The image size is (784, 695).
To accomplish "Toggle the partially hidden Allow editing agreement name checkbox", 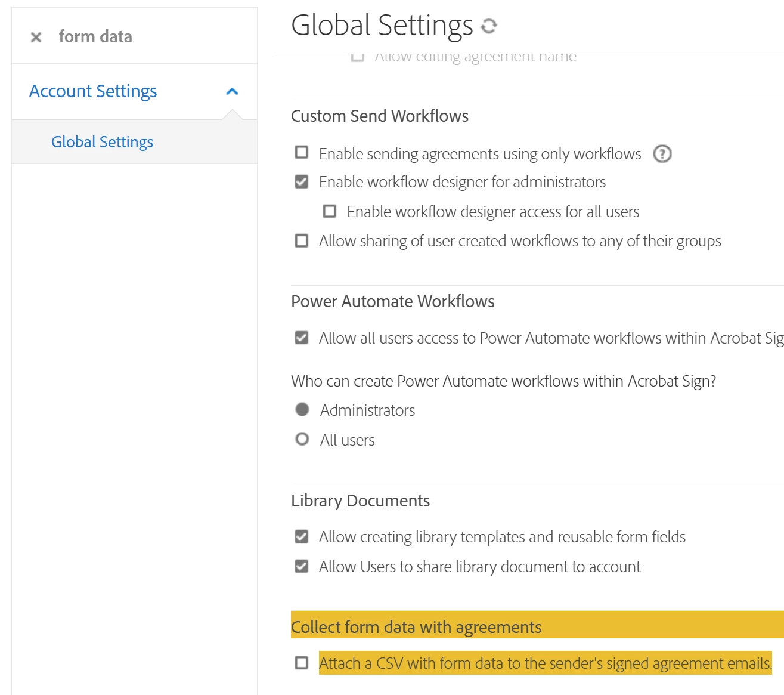I will click(358, 57).
